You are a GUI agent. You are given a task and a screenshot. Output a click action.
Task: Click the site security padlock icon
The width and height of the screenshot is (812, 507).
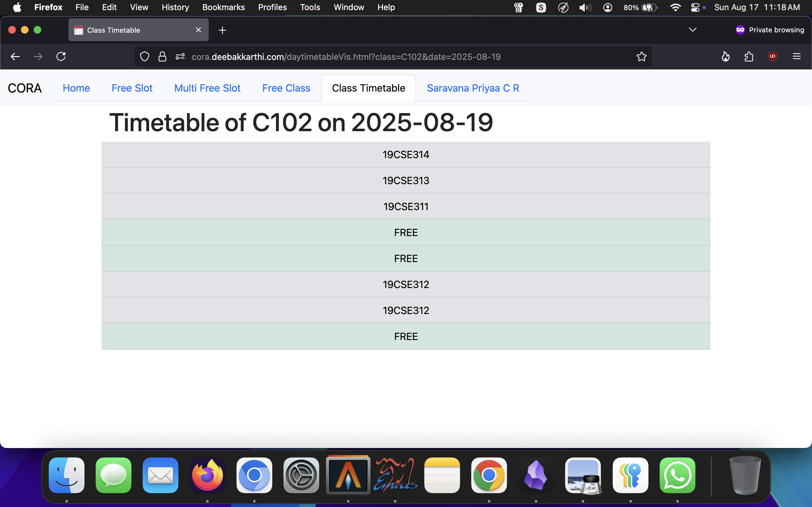162,57
